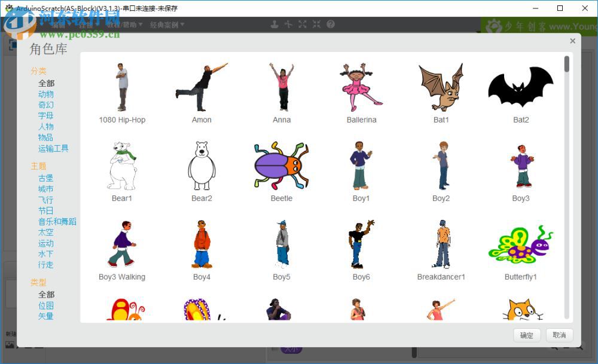Open the 教程/帮助 dropdown menu
Image resolution: width=598 pixels, height=364 pixels.
click(125, 25)
